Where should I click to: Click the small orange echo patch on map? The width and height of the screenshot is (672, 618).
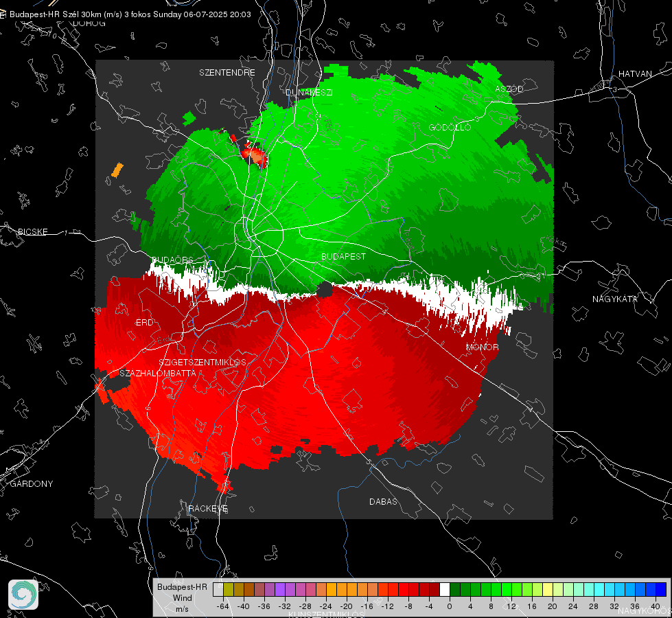(x=117, y=170)
